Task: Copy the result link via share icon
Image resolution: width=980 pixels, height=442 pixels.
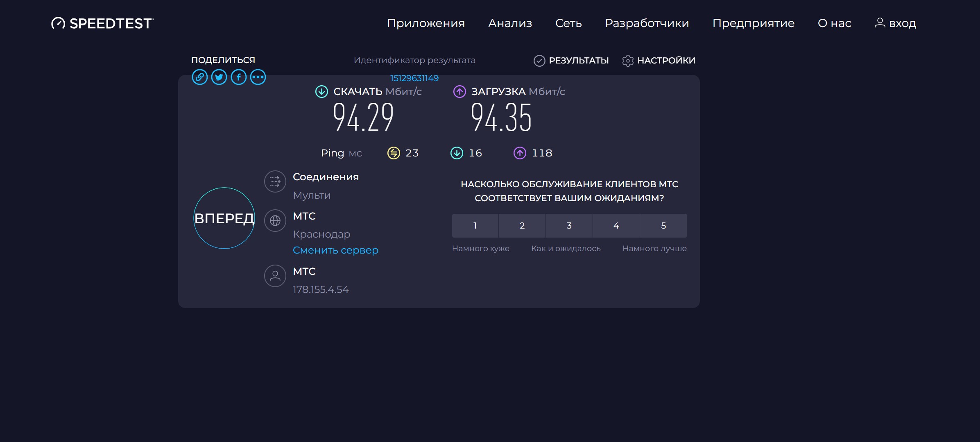Action: point(200,77)
